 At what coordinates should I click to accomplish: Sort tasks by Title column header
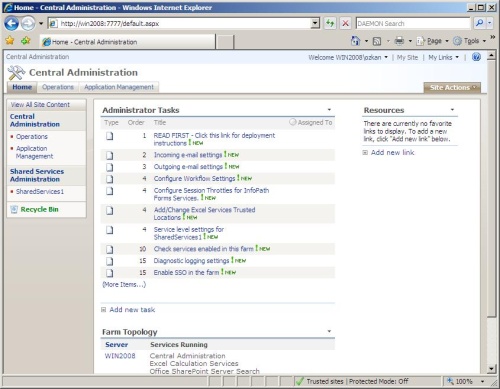click(160, 122)
